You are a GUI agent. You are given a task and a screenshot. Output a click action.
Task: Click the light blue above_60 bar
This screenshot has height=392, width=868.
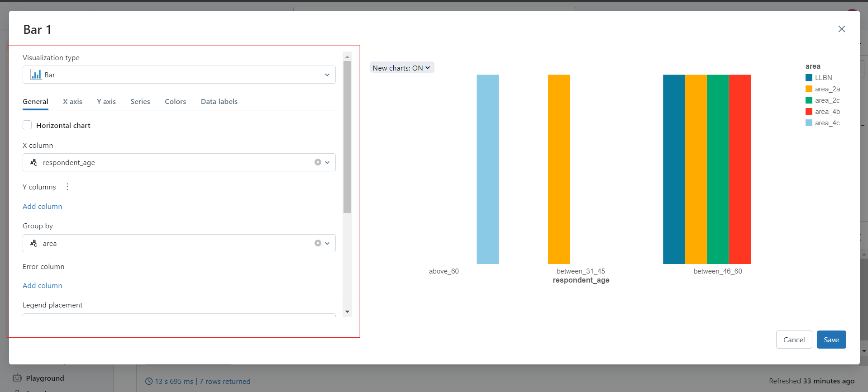487,169
